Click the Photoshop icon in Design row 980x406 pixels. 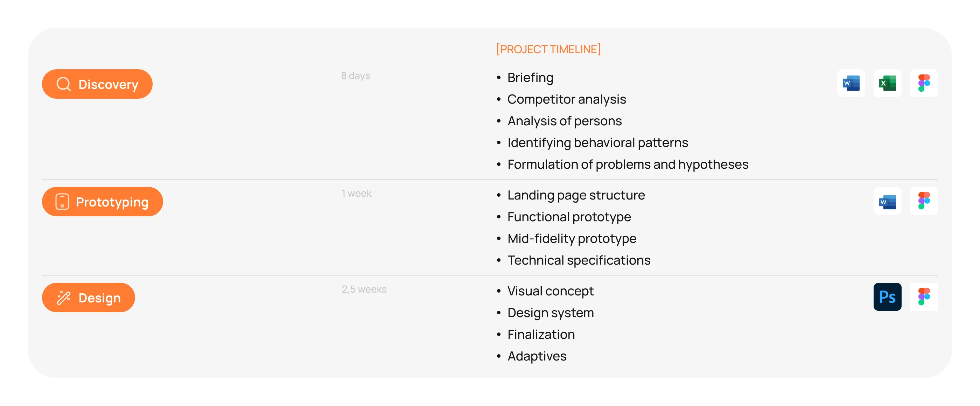point(887,297)
